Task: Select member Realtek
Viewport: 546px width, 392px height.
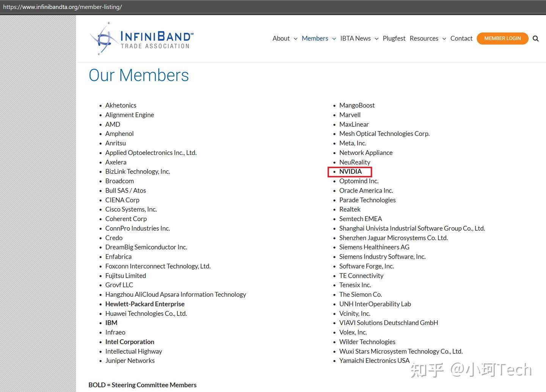Action: click(350, 209)
